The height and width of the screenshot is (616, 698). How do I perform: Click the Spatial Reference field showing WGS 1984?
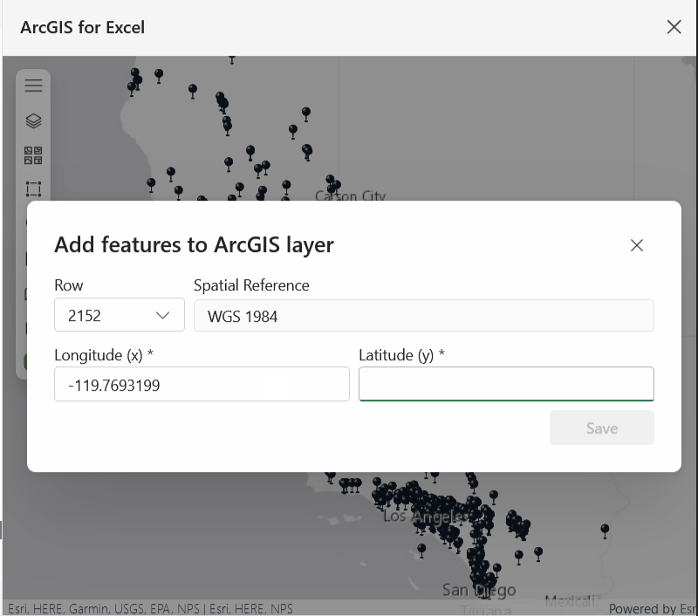(x=424, y=315)
